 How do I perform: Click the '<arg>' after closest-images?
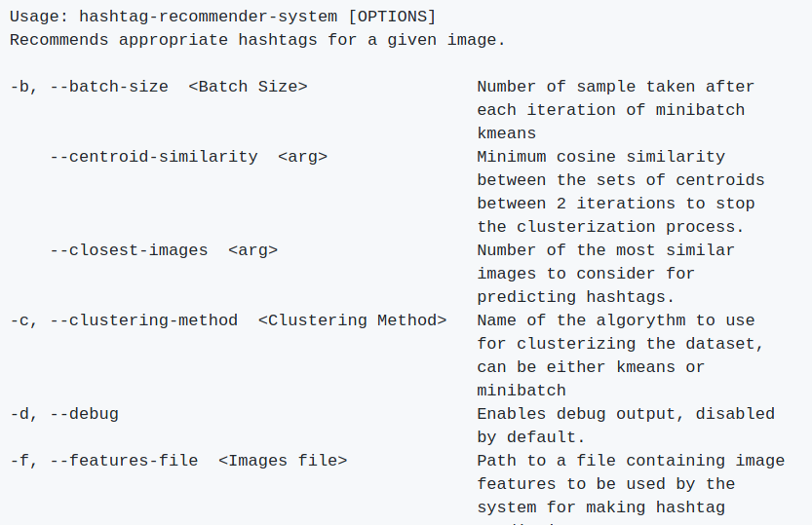click(x=252, y=250)
